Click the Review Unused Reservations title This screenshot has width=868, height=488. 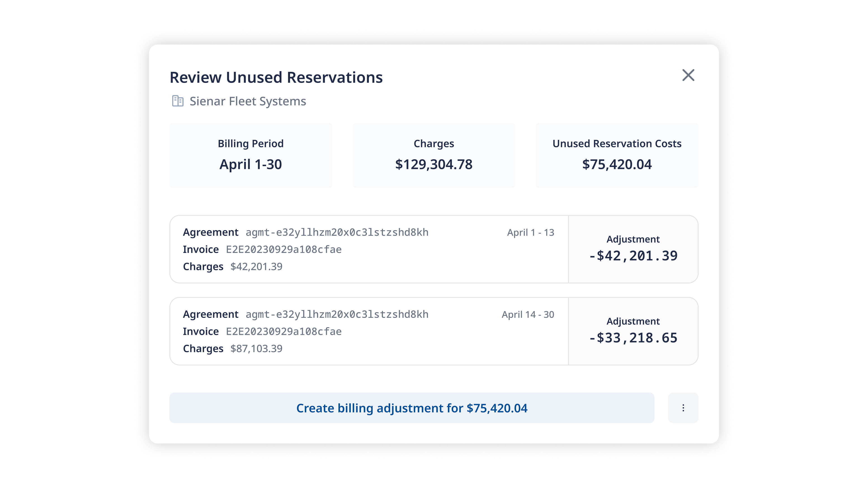(276, 77)
